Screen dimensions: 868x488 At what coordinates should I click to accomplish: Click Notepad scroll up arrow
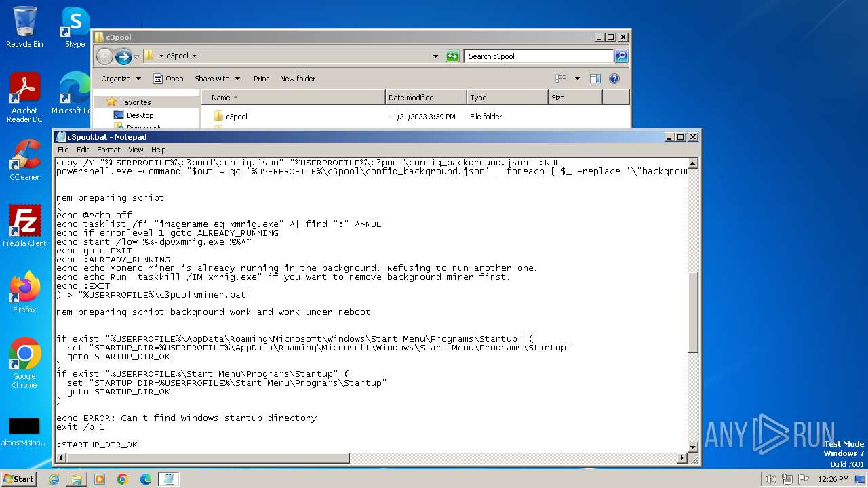click(692, 163)
